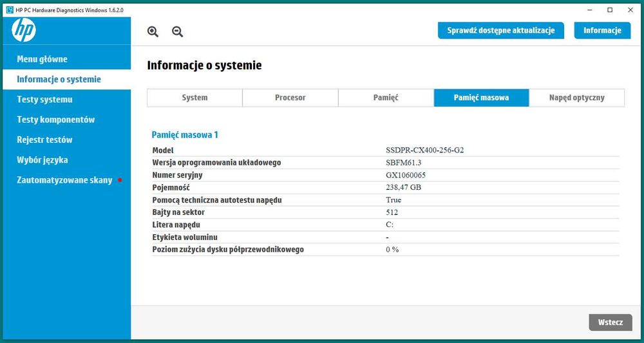Click Wersja oprogramowania układowego label
The image size is (644, 343).
[216, 162]
